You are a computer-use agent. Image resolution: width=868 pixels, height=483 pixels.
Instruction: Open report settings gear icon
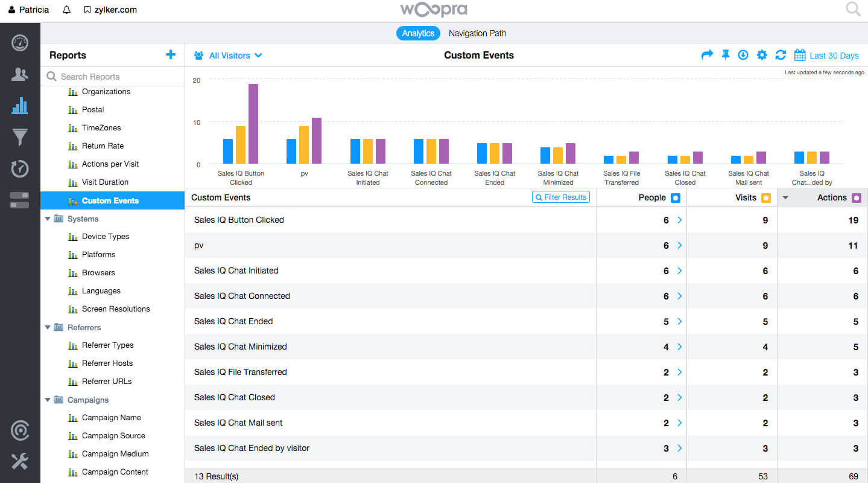762,55
